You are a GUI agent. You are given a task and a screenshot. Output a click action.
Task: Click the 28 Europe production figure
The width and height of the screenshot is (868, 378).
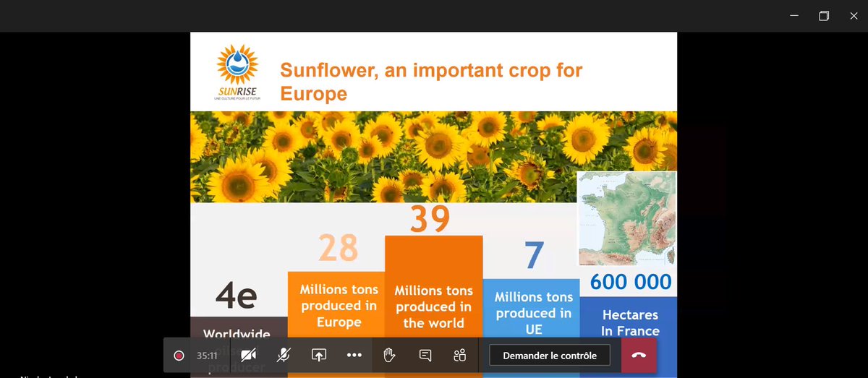339,248
